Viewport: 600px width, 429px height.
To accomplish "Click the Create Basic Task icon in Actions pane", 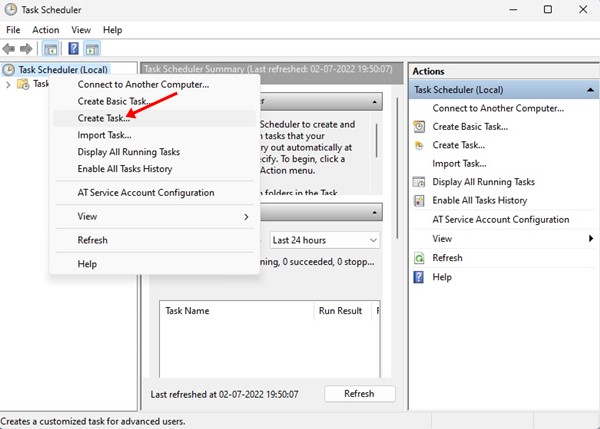I will click(419, 127).
